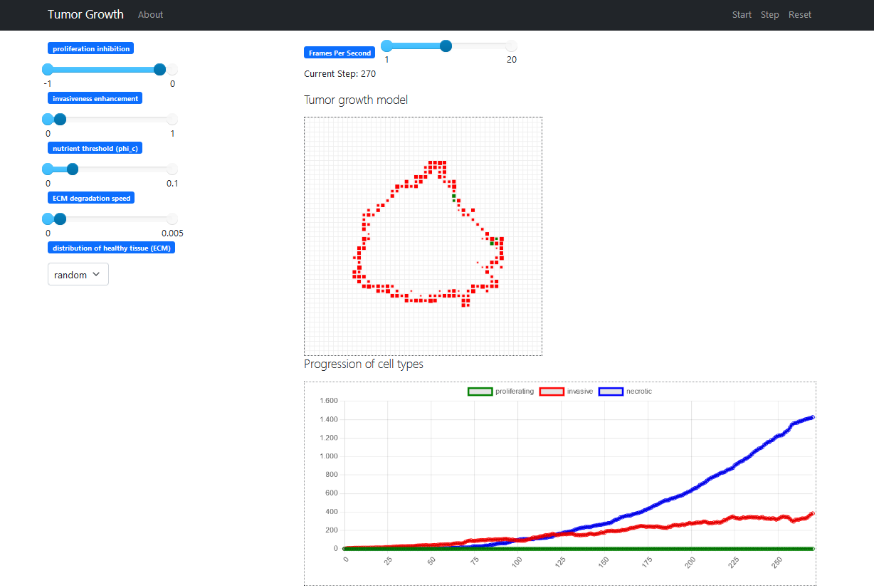Click the proliferation inhibition slider handle
The image size is (874, 588).
pos(159,70)
